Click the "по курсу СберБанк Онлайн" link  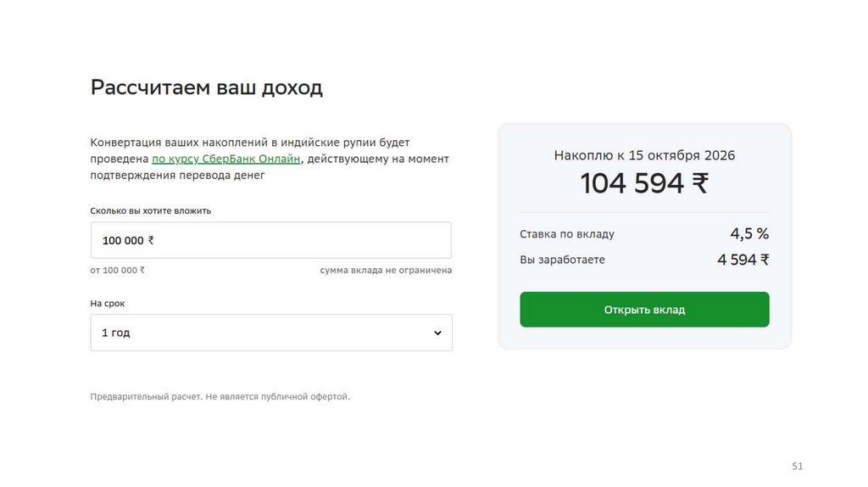[225, 160]
